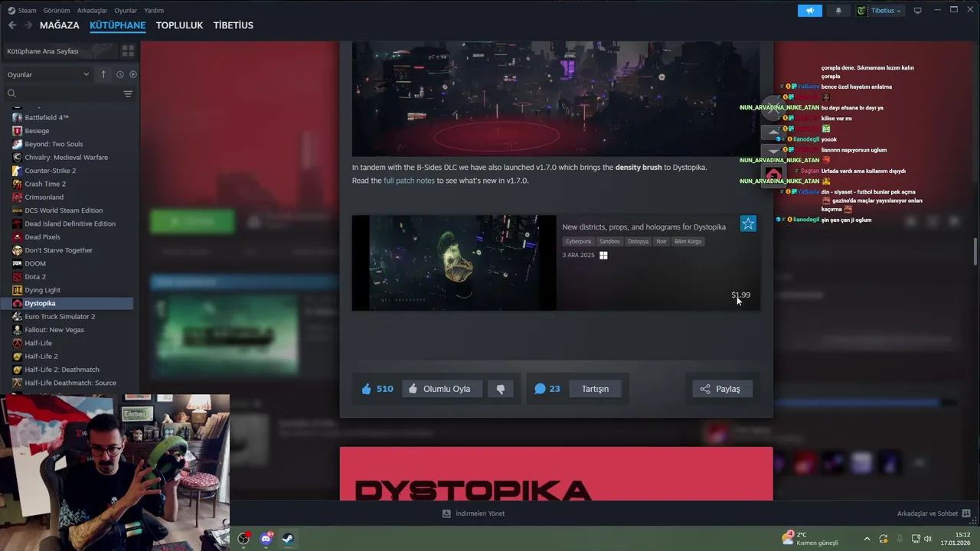Open the DLC thumbnail image

pyautogui.click(x=454, y=262)
